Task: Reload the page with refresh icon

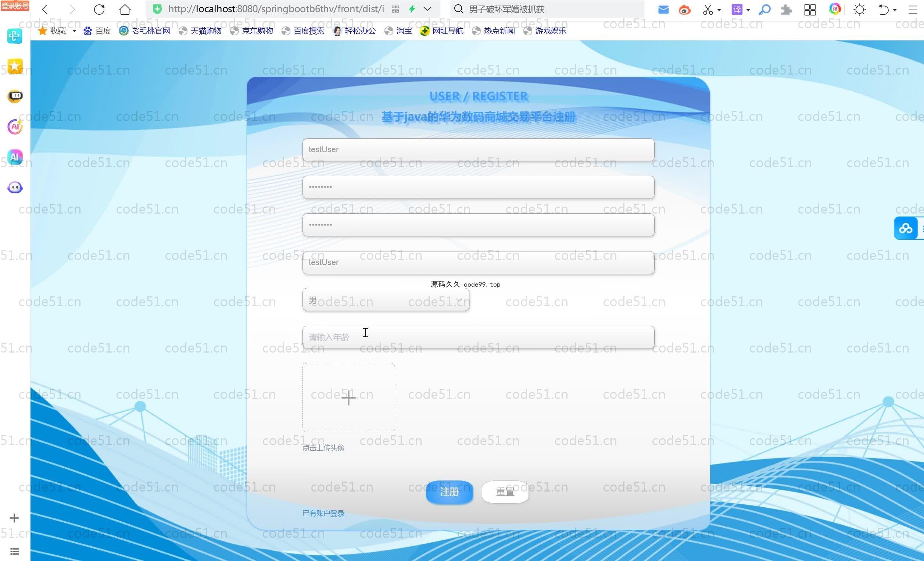Action: click(x=99, y=10)
